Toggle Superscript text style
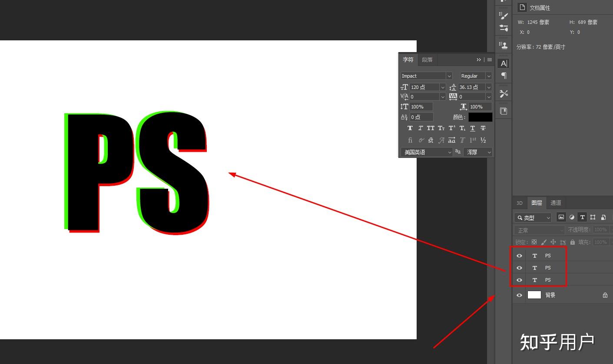The height and width of the screenshot is (364, 613). click(x=452, y=128)
